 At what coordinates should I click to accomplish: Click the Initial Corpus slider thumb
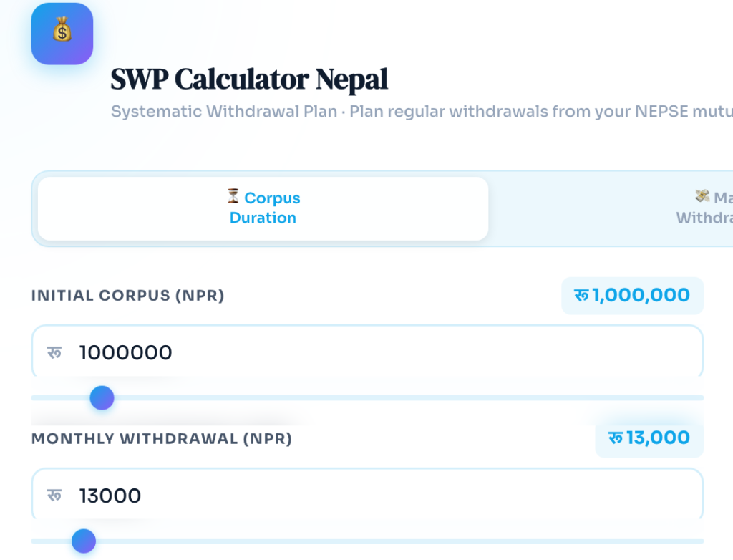coord(102,398)
